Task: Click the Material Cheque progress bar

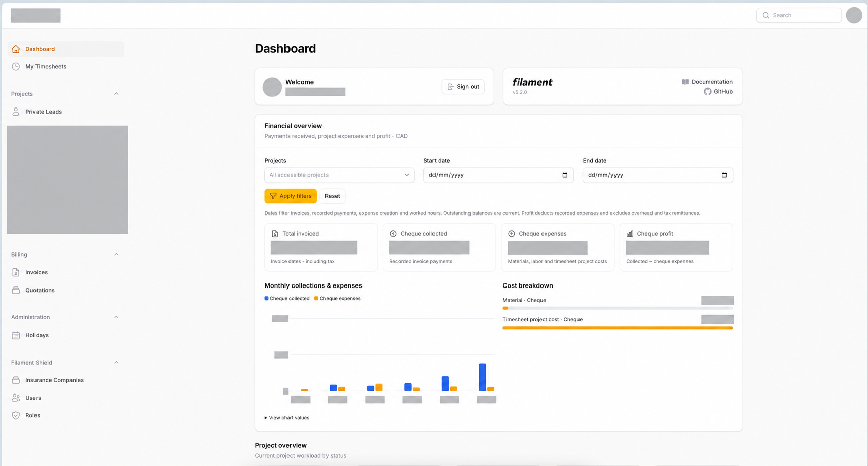Action: [x=618, y=308]
